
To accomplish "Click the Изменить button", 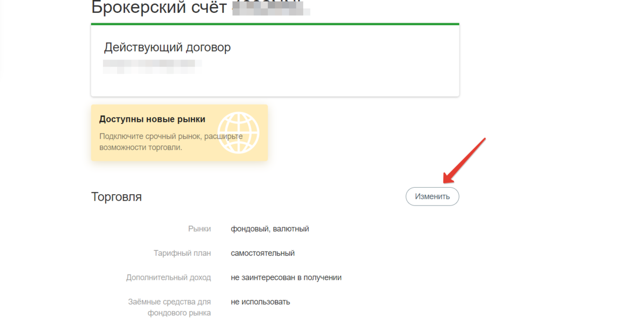I will (x=432, y=196).
